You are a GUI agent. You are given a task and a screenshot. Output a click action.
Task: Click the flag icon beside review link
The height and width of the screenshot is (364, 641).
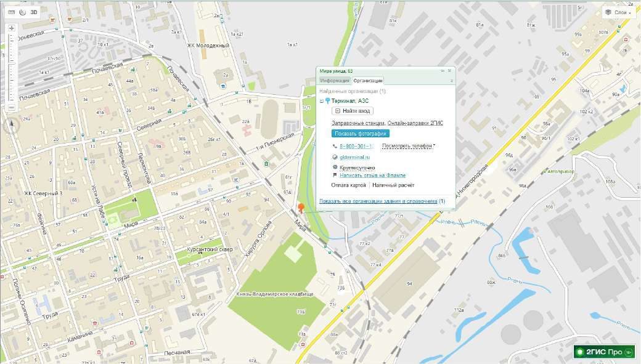pos(335,176)
